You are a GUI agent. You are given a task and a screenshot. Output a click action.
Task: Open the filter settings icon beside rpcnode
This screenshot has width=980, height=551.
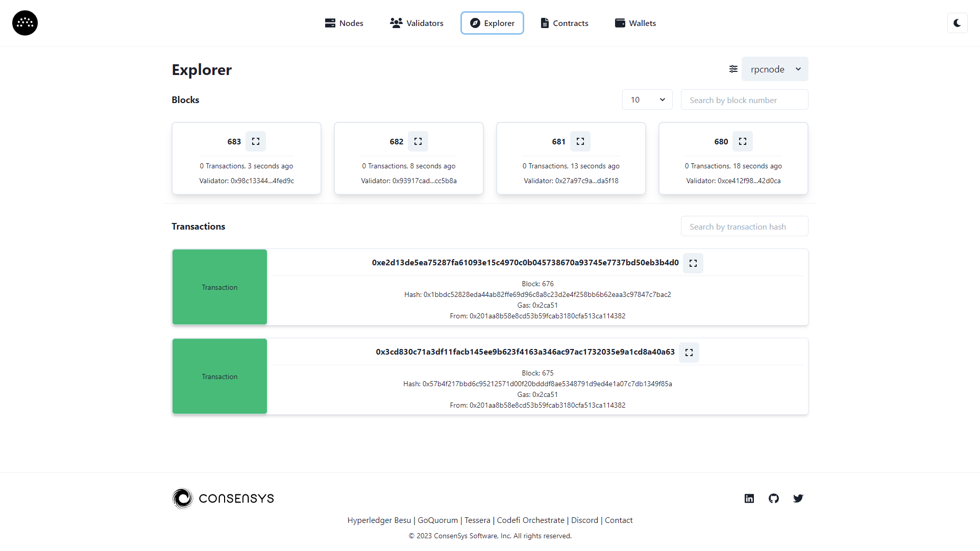733,69
